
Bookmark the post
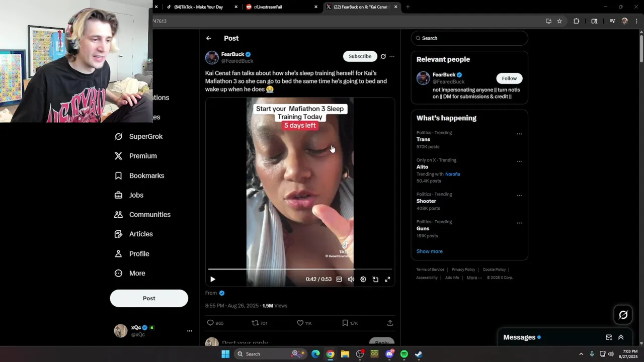(345, 323)
